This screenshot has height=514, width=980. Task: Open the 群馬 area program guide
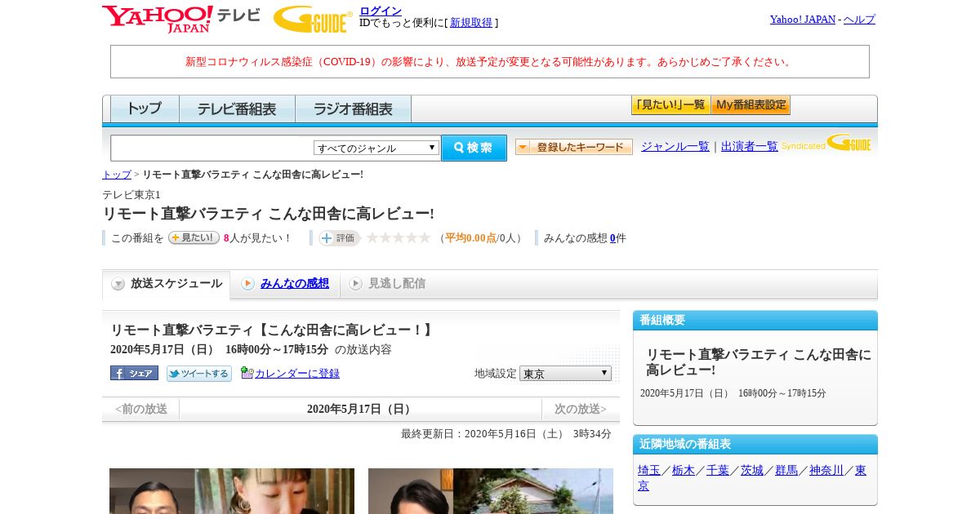click(x=786, y=470)
